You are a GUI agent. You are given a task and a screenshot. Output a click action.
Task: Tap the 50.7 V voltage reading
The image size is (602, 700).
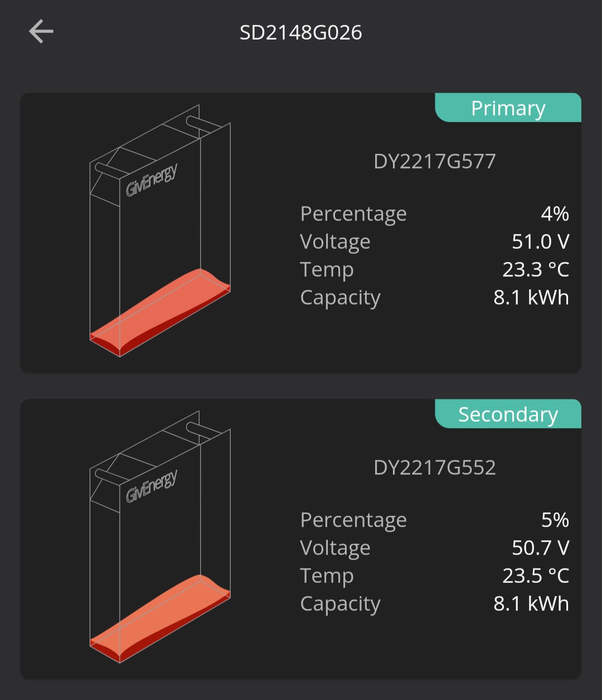541,548
